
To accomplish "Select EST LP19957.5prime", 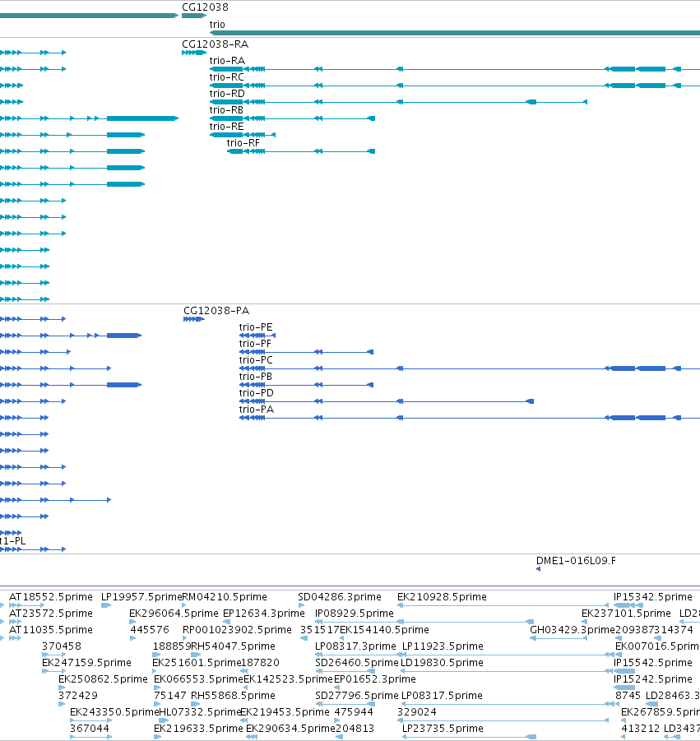I will click(x=141, y=597).
